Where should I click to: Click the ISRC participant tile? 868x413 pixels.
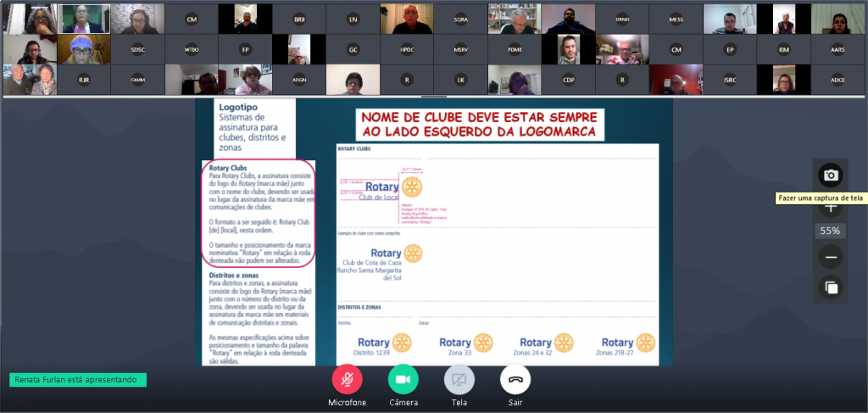point(730,80)
